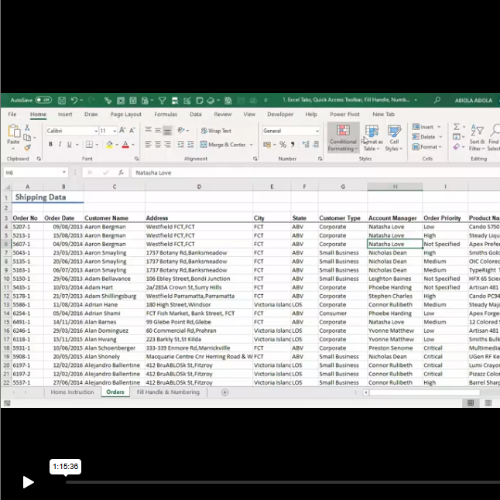Decrease font size with the smaller A icon
500x500 pixels.
click(132, 130)
